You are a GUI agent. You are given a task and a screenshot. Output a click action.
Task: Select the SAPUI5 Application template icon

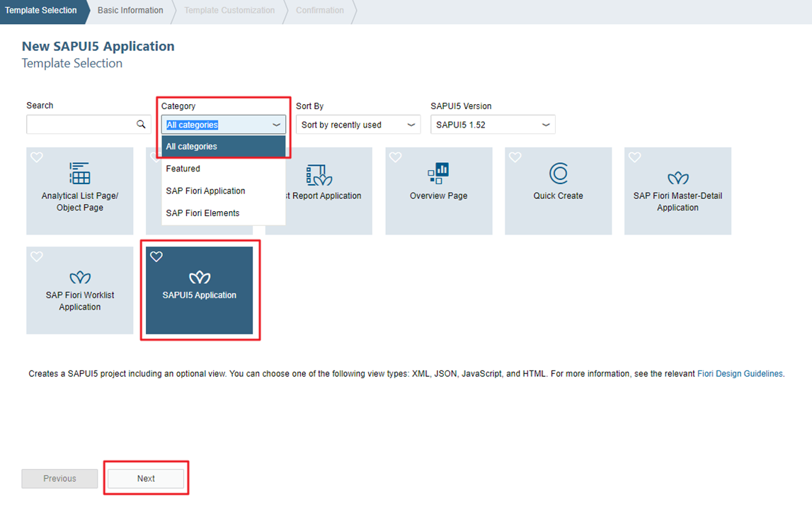tap(200, 278)
